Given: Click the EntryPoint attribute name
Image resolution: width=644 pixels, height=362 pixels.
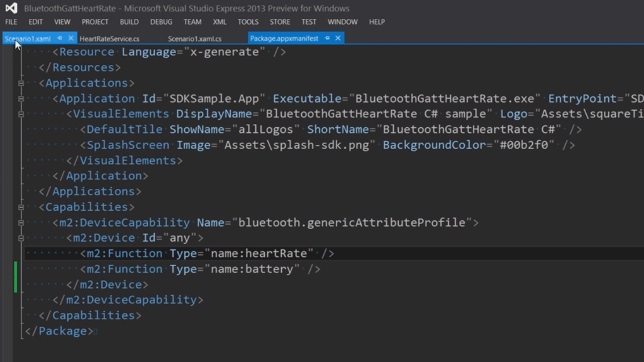Looking at the screenshot, I should tap(582, 99).
